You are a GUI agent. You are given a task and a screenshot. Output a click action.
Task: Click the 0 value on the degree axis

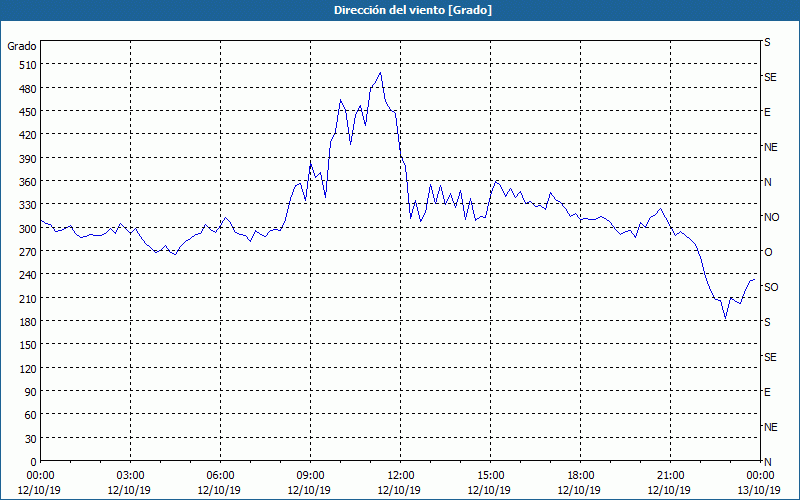point(34,462)
